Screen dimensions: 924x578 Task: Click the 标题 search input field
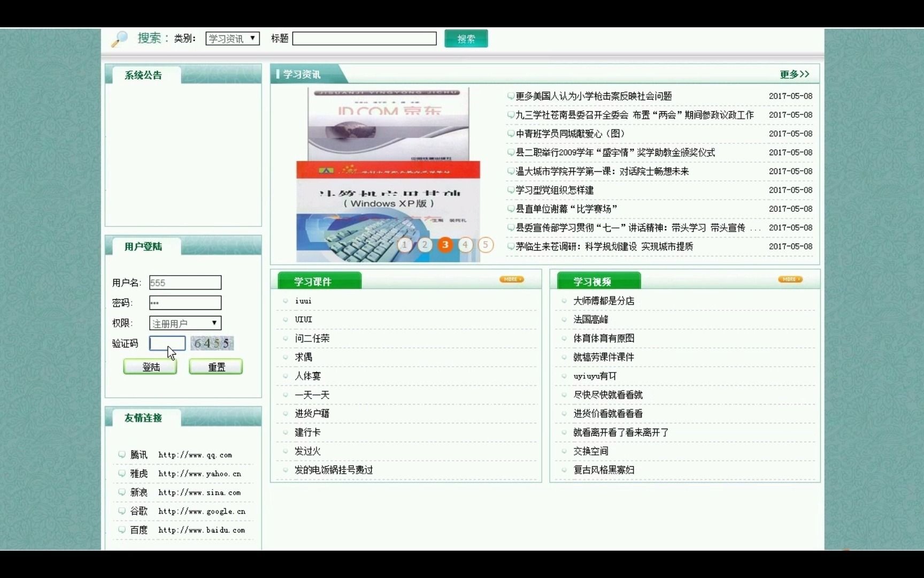click(x=365, y=39)
